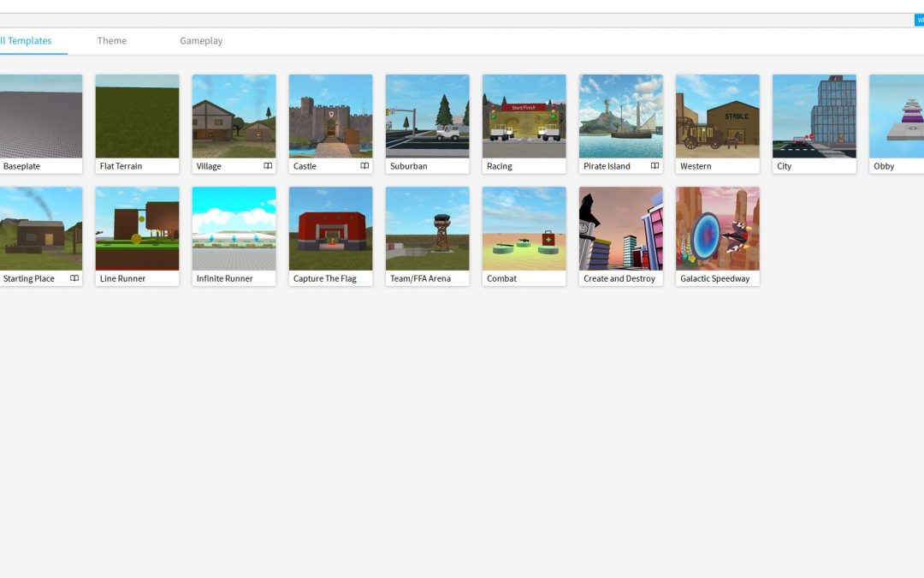
Task: Pick the Castle template thumbnail
Action: tap(330, 116)
